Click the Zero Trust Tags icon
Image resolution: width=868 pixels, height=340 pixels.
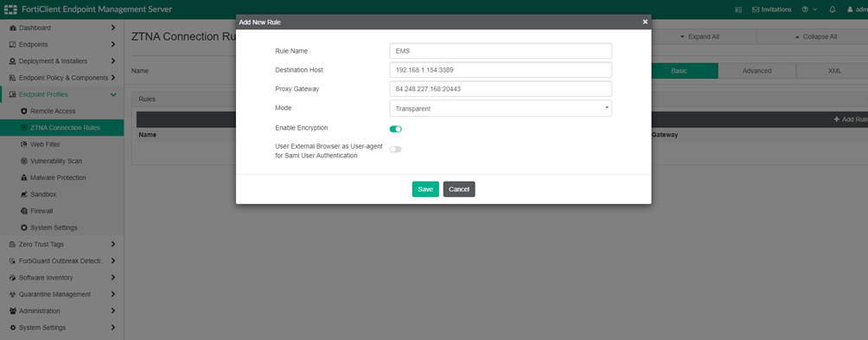coord(13,244)
